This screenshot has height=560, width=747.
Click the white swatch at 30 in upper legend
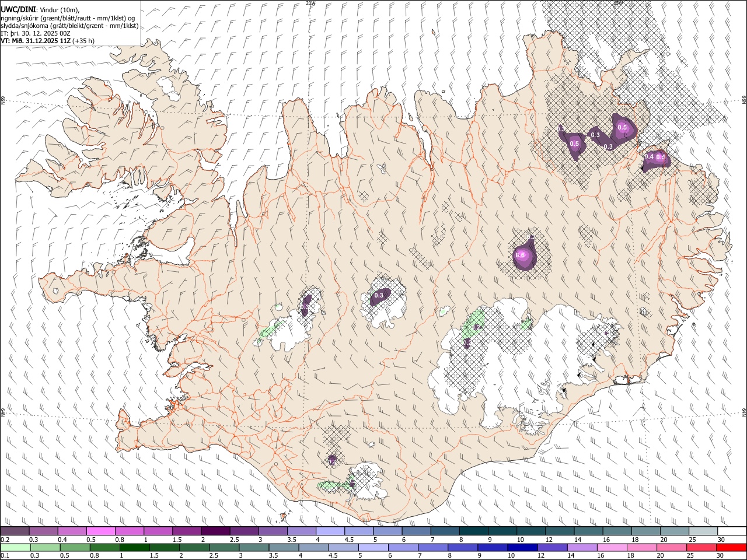pyautogui.click(x=732, y=531)
